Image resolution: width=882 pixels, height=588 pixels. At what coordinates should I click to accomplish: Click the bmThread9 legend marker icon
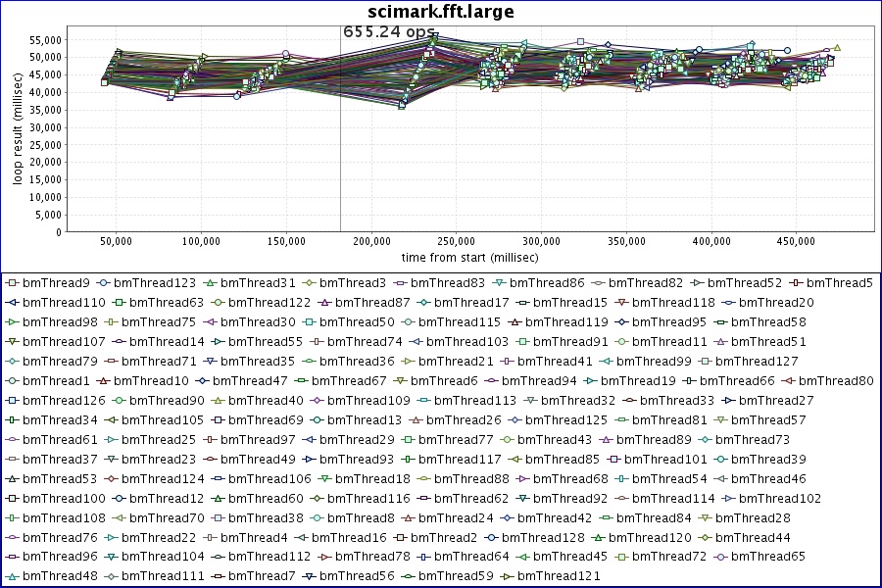pos(12,283)
